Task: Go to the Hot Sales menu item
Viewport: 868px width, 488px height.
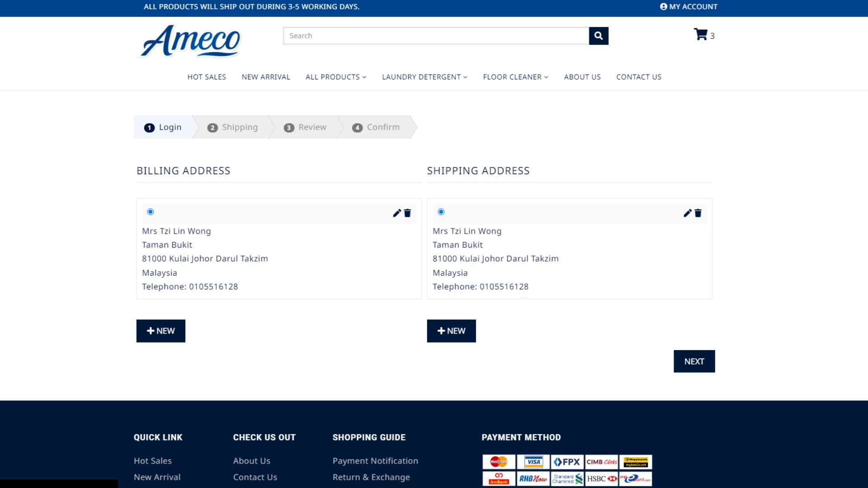Action: [x=207, y=77]
